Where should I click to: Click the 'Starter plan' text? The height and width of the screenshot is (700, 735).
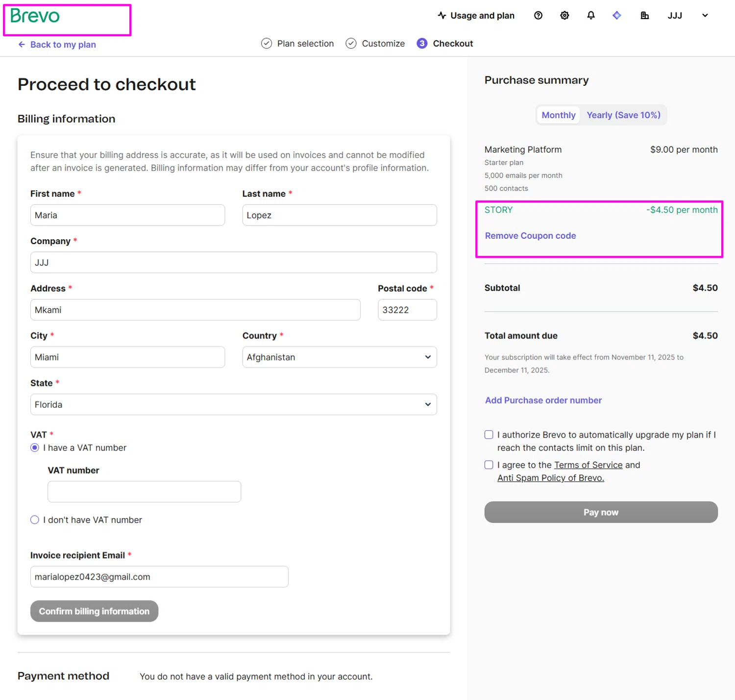pos(504,162)
